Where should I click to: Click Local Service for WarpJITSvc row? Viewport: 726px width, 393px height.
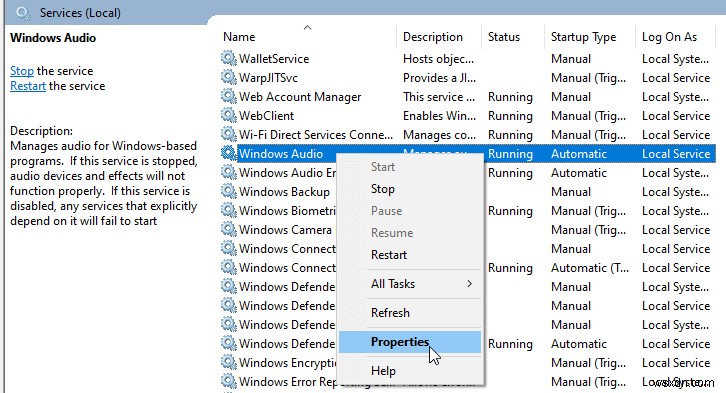coord(676,78)
